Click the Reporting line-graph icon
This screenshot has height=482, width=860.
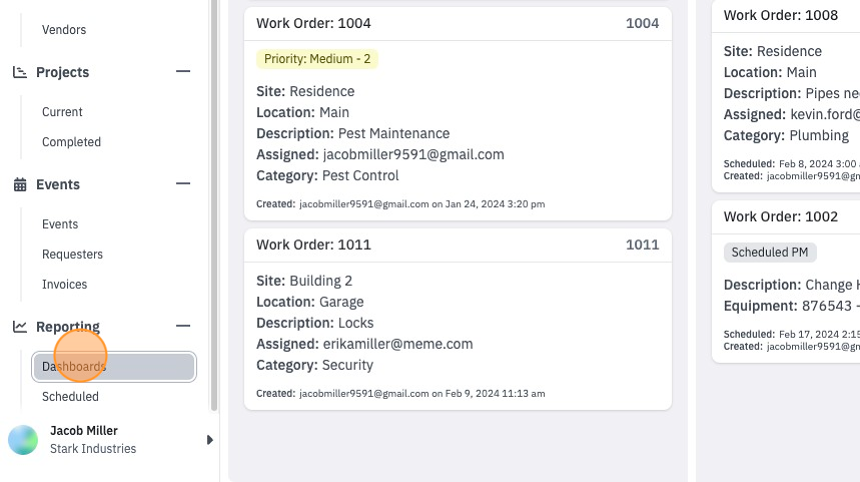tap(20, 327)
